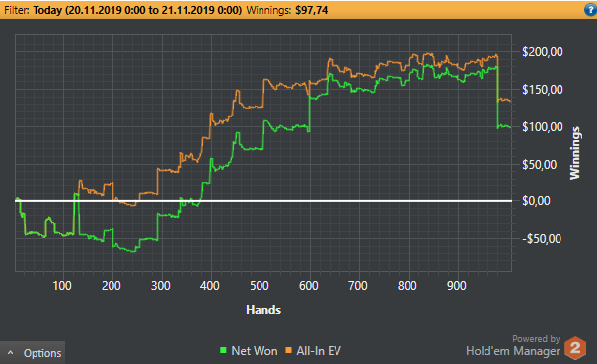
Task: Click the 300 hands axis tick label
Action: (x=160, y=285)
